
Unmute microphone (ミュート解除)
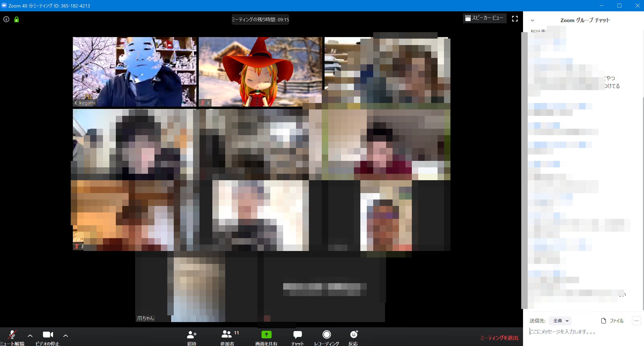click(12, 338)
